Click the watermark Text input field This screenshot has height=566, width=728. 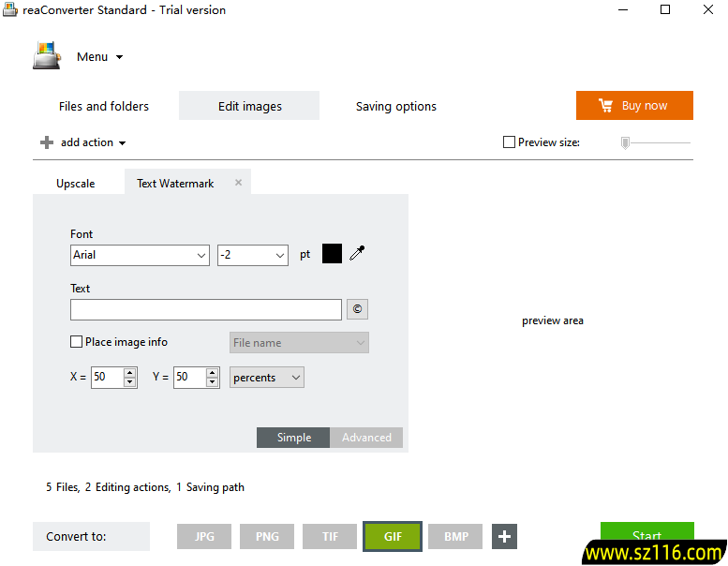click(x=205, y=310)
